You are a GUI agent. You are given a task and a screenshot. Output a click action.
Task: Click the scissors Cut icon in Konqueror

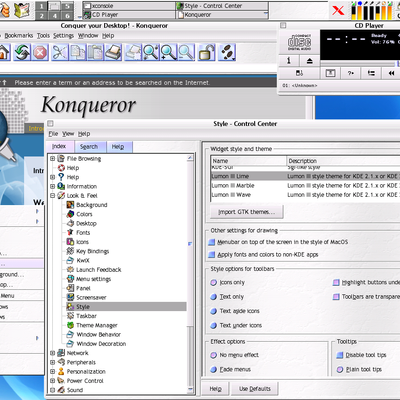[60, 52]
